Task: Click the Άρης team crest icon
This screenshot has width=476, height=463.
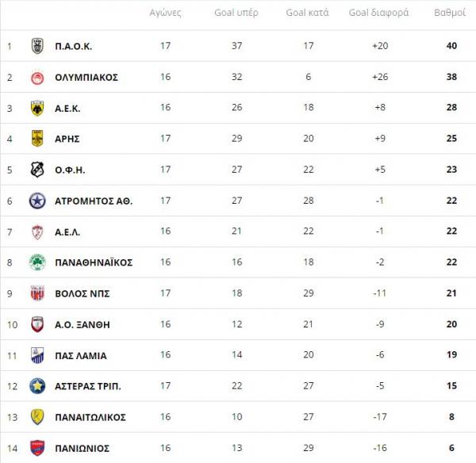Action: point(36,139)
